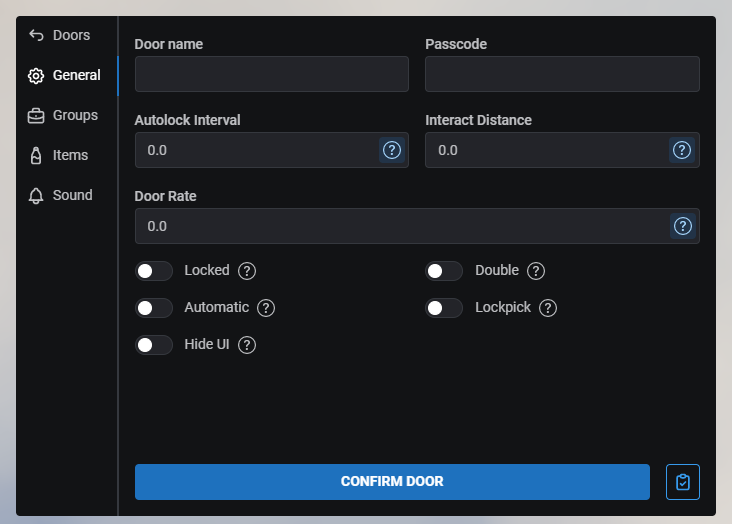732x524 pixels.
Task: Turn on the Double door toggle
Action: (x=444, y=271)
